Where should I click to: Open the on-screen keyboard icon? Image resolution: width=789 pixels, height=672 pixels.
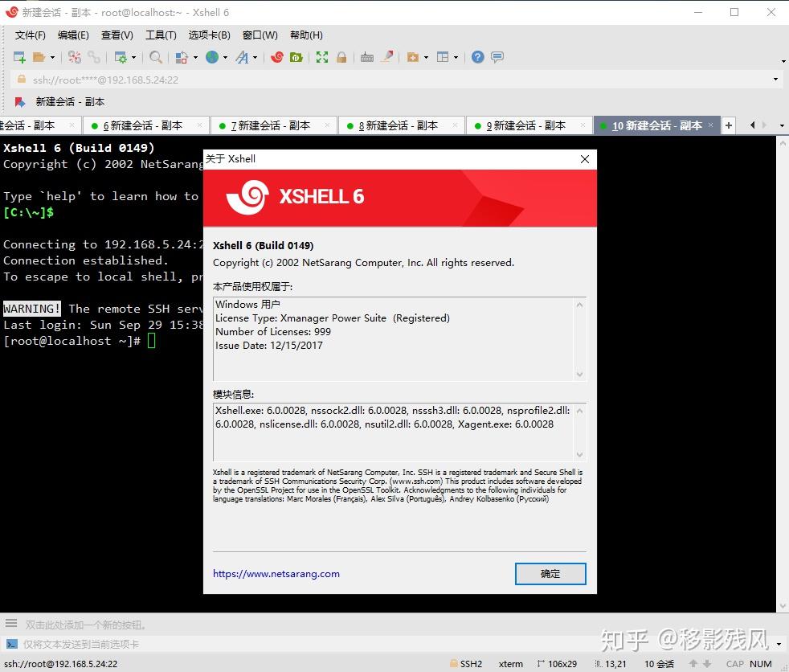click(367, 57)
